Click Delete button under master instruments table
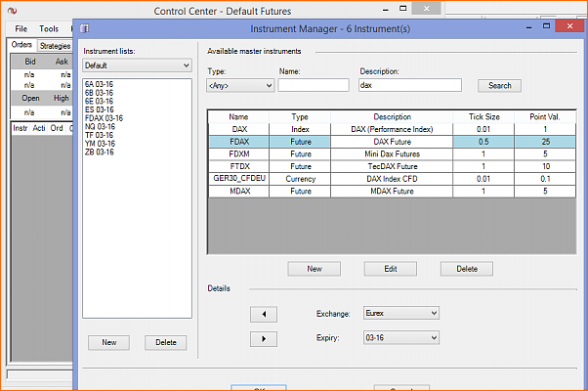 [x=467, y=269]
